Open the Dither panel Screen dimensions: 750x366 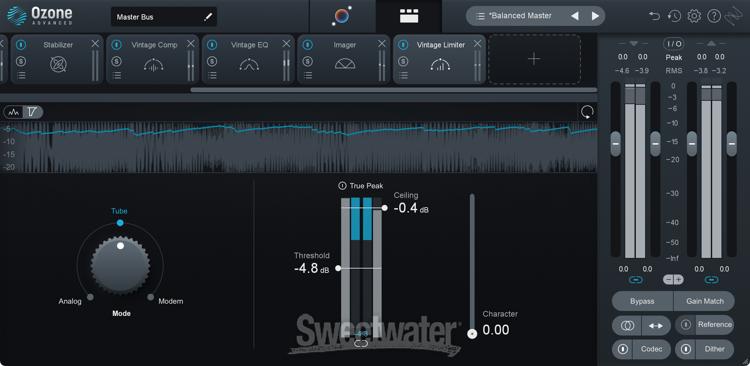pos(714,349)
